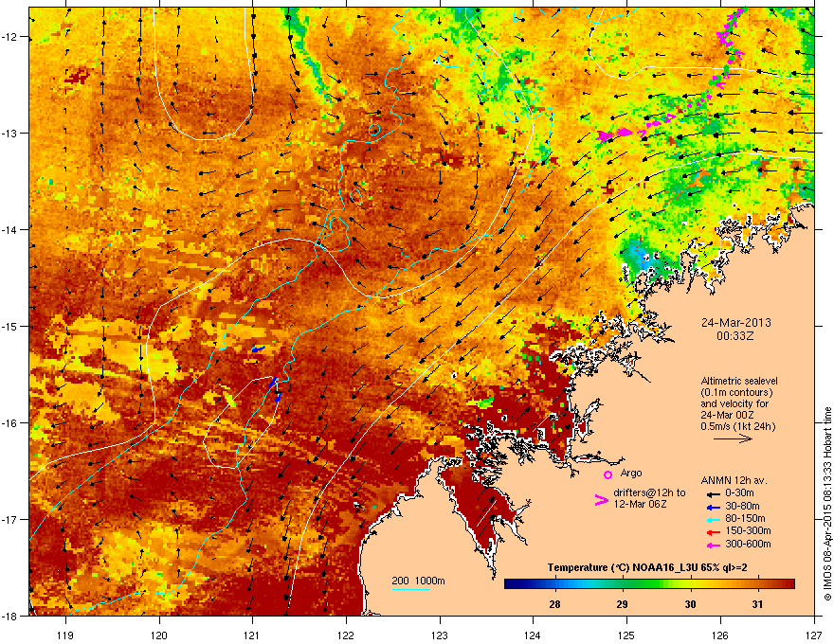
Task: Click the 'drifters@12h to' legend text
Action: click(649, 493)
